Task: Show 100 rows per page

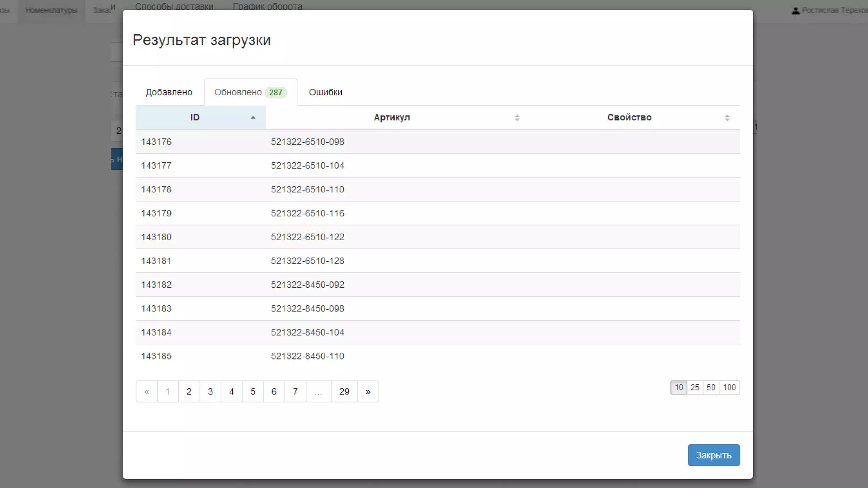Action: coord(729,387)
